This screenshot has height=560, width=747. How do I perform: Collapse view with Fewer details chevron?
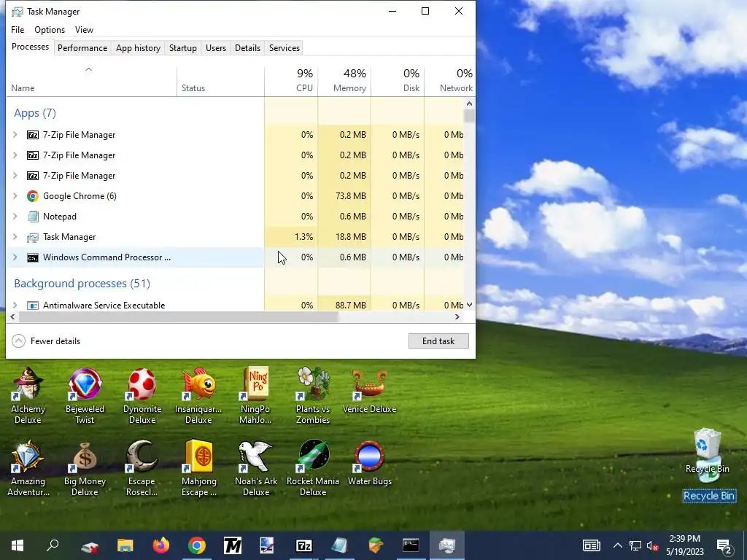click(x=18, y=341)
